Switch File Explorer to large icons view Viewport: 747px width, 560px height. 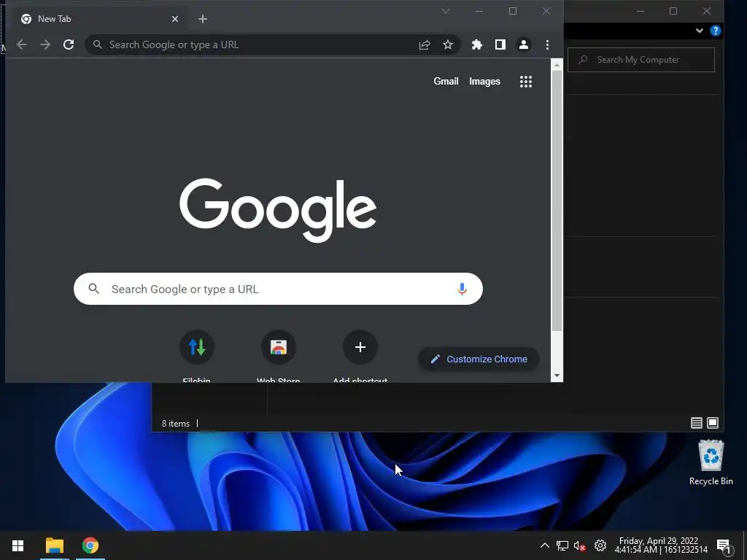tap(713, 423)
